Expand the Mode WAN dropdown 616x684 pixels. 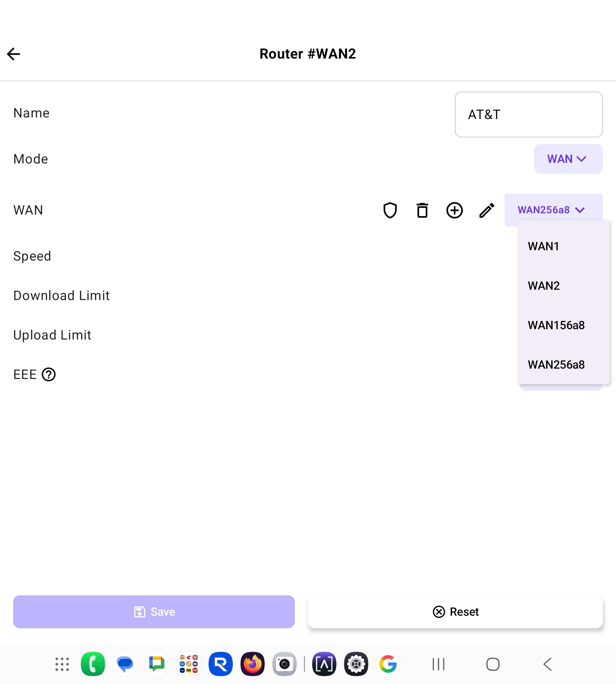pyautogui.click(x=567, y=159)
